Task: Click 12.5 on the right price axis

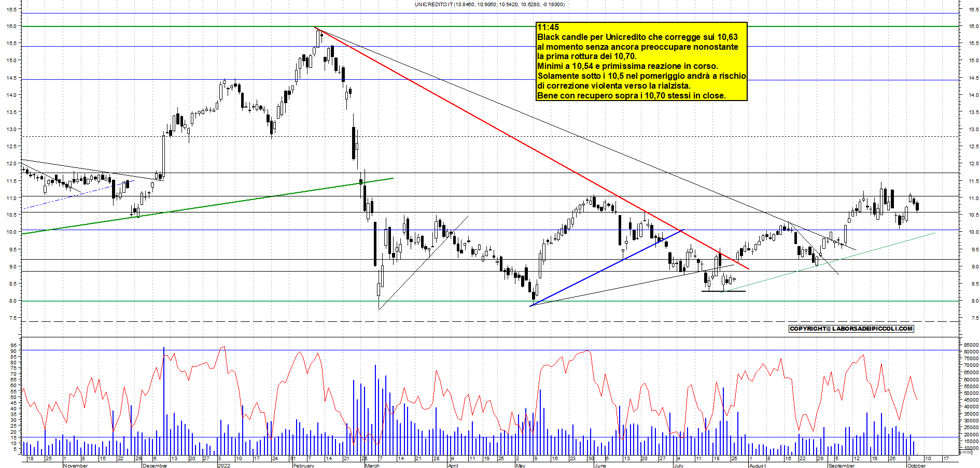Action: point(973,147)
